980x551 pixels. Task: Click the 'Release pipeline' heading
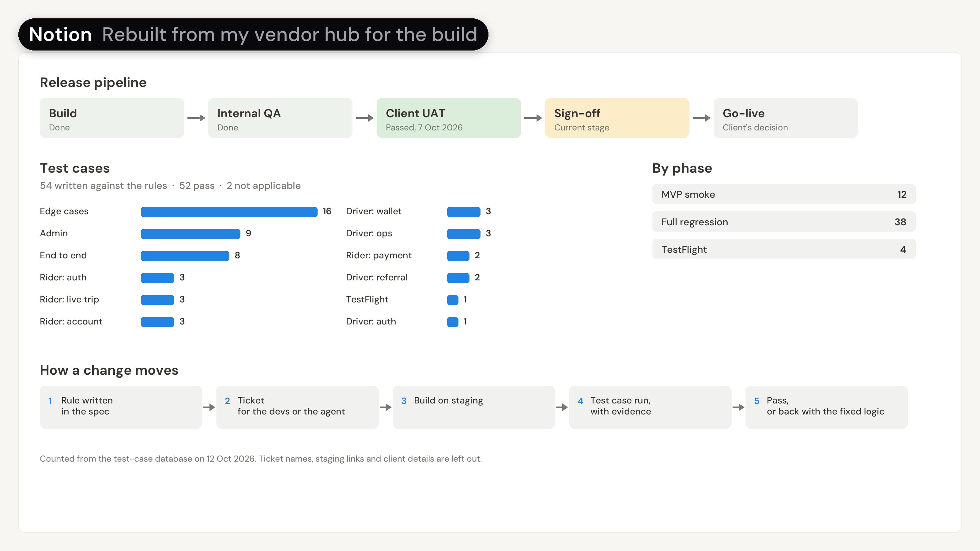pos(93,83)
